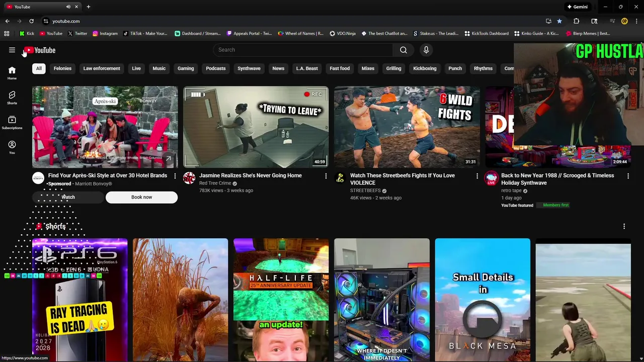The height and width of the screenshot is (362, 644).
Task: Open the KickTools Dashboard bookmark
Action: click(x=487, y=34)
